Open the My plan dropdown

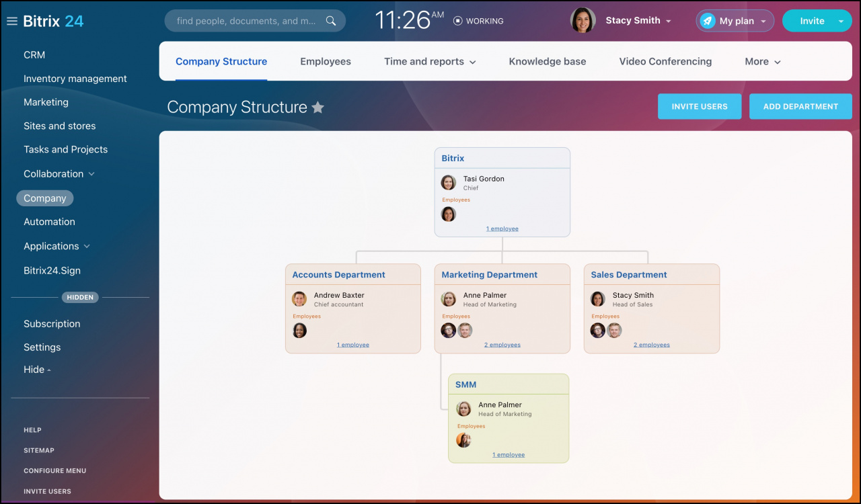tap(764, 22)
